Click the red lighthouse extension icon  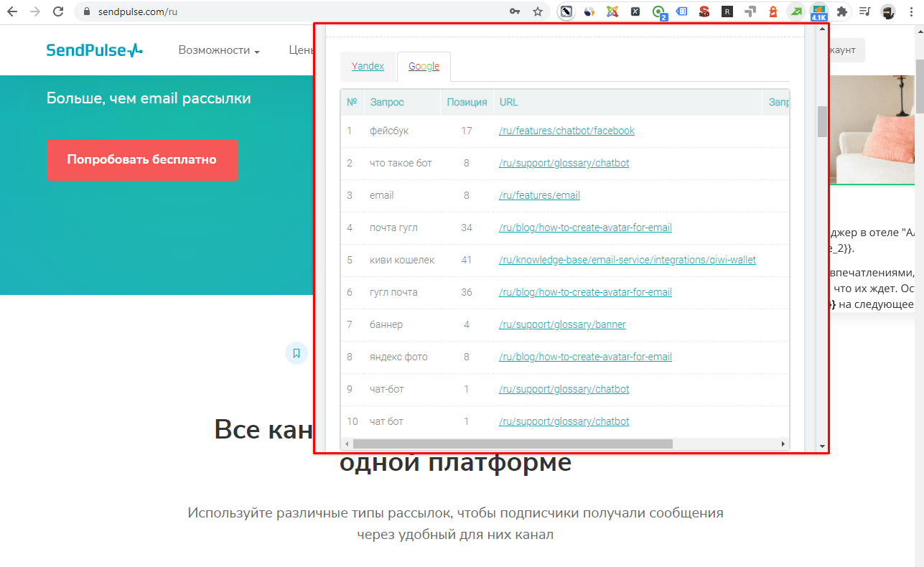[x=773, y=11]
